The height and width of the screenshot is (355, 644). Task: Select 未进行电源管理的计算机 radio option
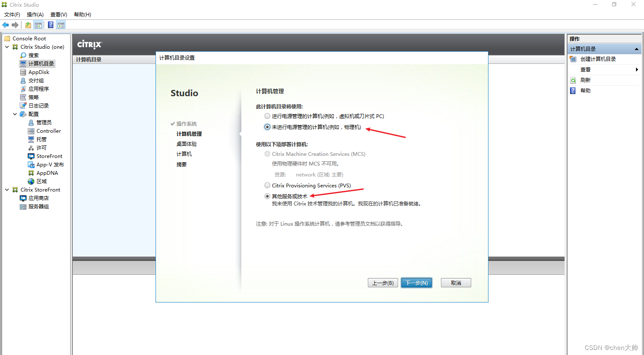(267, 127)
